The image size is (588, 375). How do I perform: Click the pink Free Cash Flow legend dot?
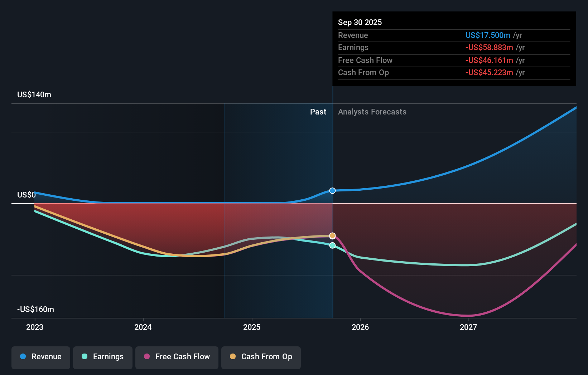(x=146, y=357)
